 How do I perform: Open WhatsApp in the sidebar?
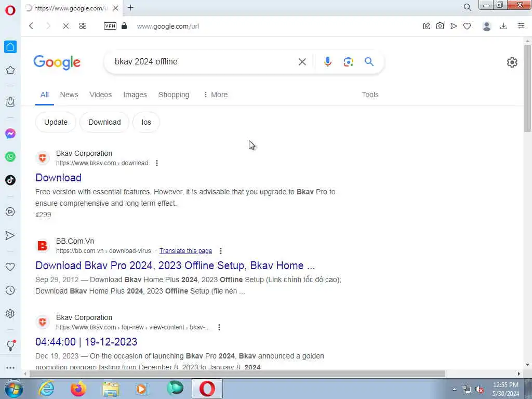pyautogui.click(x=10, y=157)
